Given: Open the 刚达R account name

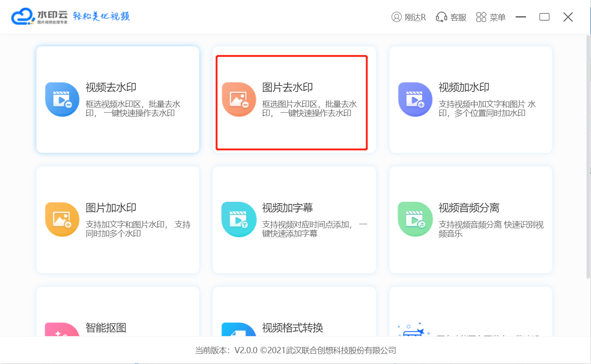Looking at the screenshot, I should [415, 18].
